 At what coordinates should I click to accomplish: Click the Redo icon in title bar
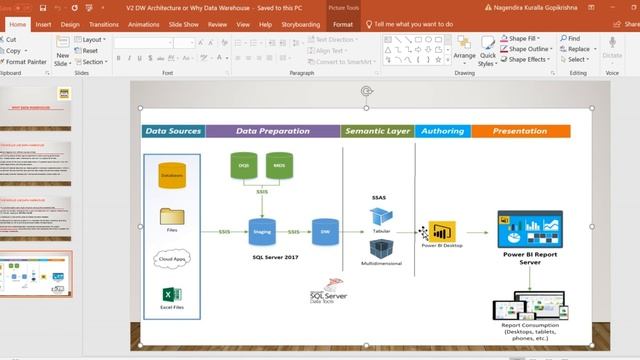click(x=74, y=8)
